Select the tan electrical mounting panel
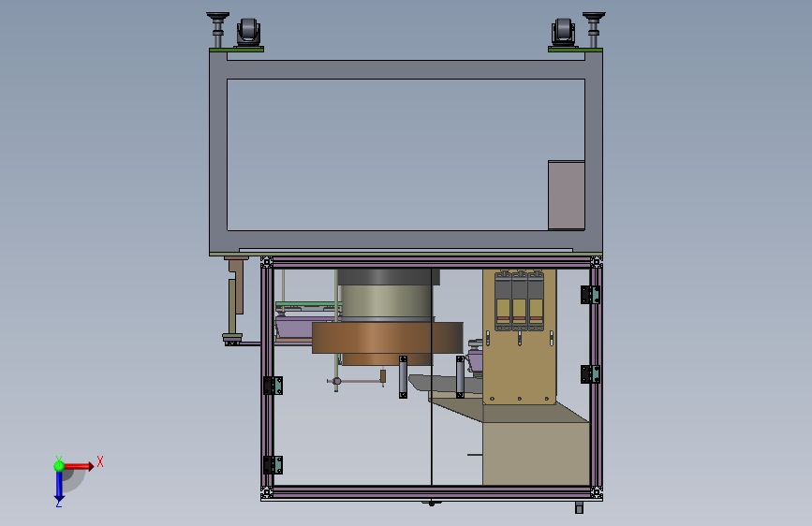The width and height of the screenshot is (812, 526). [520, 337]
